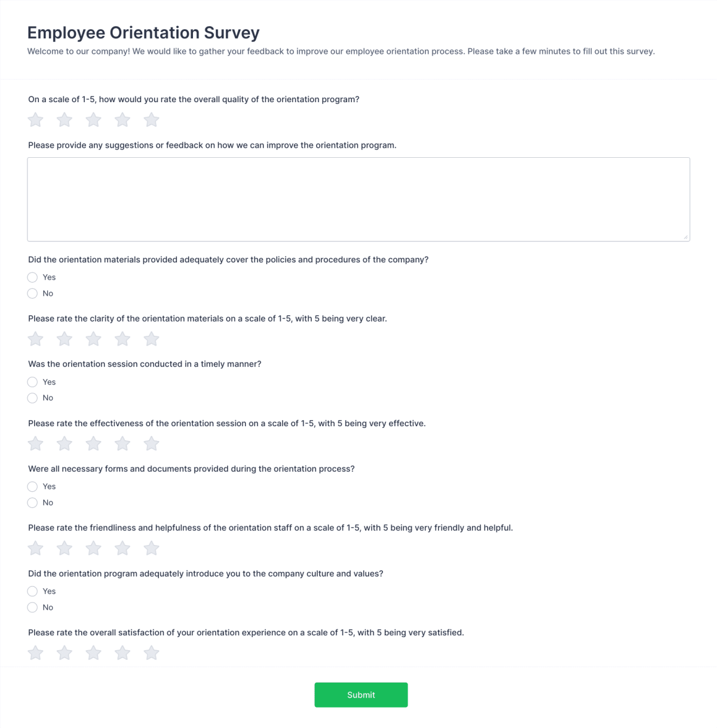Rate overall quality five stars
Screen dimensions: 717x728
pyautogui.click(x=151, y=120)
